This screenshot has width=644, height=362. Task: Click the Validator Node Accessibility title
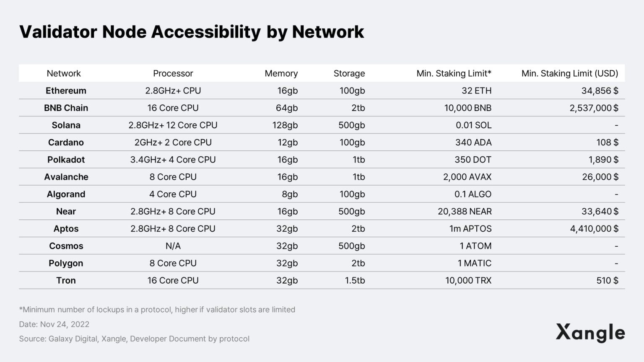[x=192, y=32]
